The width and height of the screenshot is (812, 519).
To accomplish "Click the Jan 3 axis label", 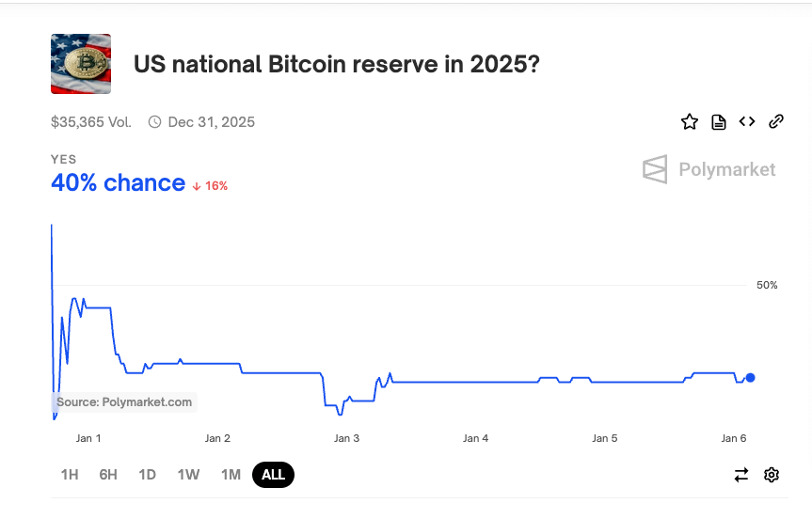I will coord(346,438).
